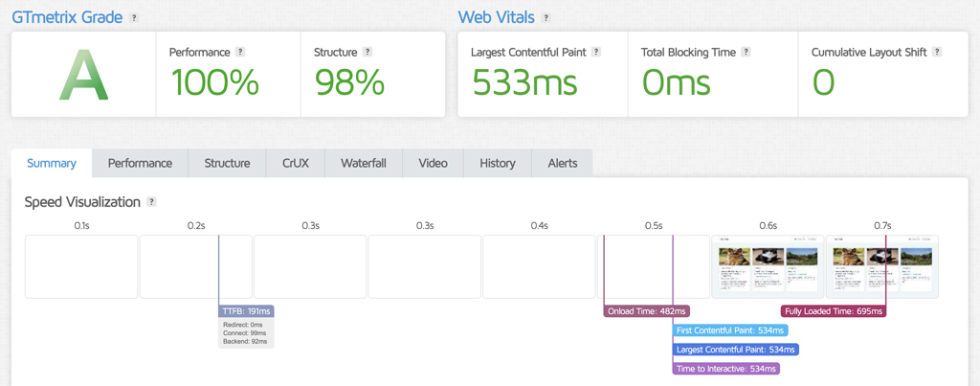Switch to the Alerts tab

coord(563,163)
